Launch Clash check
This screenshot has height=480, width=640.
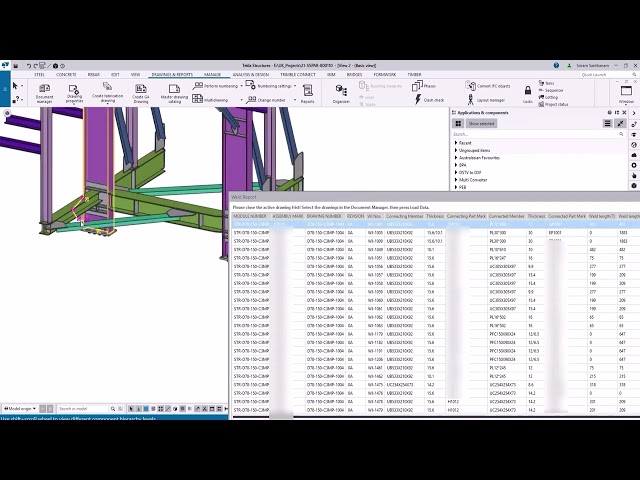[429, 100]
